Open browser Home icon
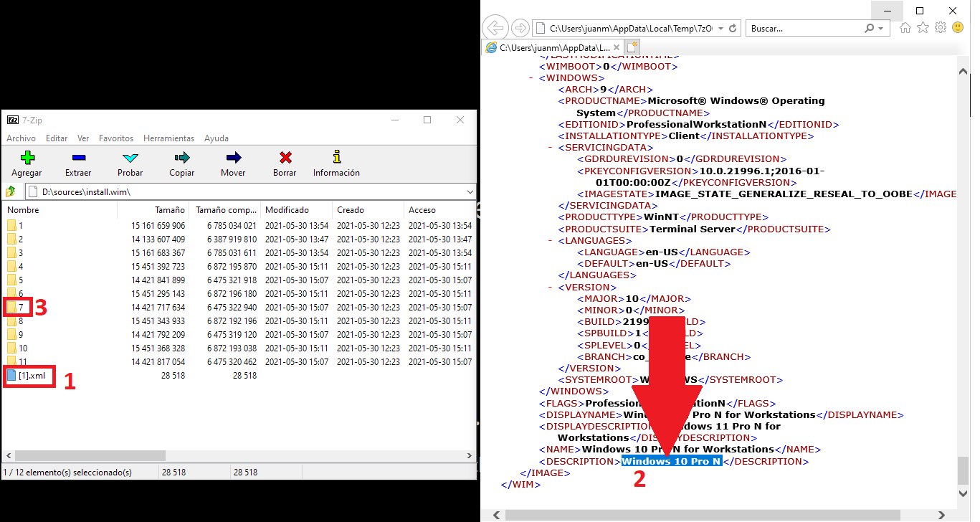 pos(905,28)
